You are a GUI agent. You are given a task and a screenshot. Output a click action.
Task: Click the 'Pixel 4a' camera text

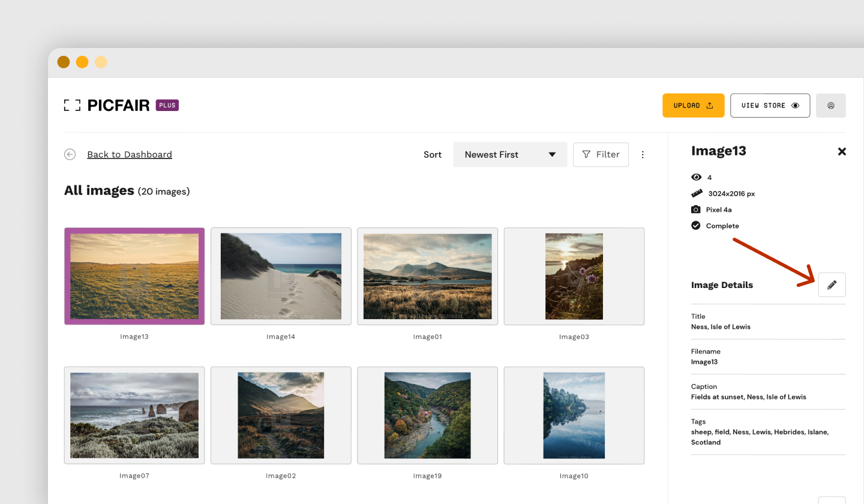point(719,209)
